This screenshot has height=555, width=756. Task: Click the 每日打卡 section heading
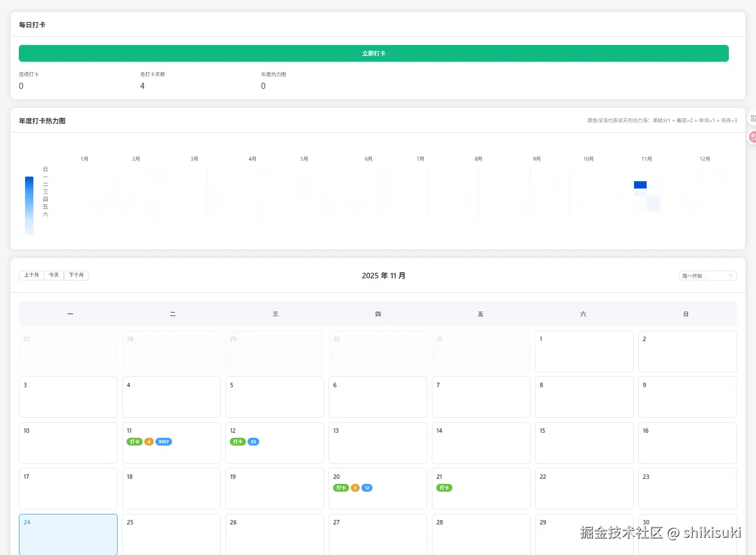[32, 25]
